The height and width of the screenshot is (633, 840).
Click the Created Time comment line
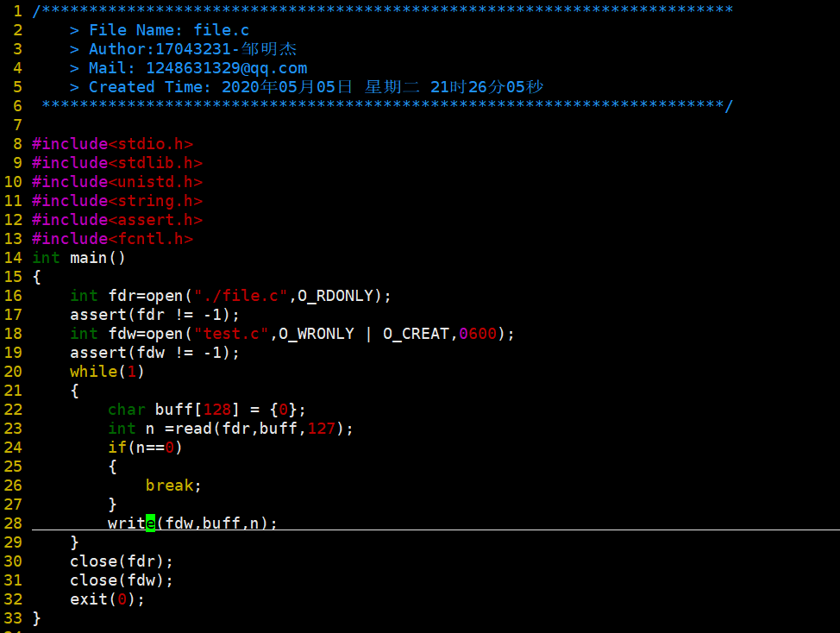306,87
